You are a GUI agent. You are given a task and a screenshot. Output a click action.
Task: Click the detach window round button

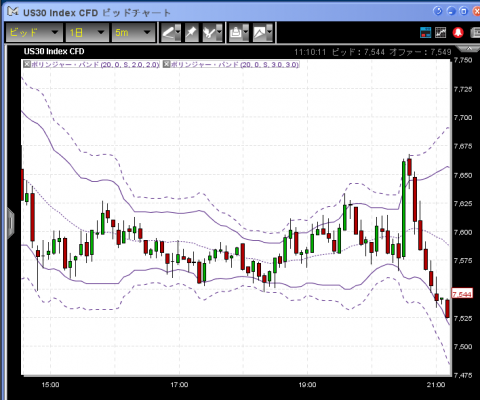point(438,11)
